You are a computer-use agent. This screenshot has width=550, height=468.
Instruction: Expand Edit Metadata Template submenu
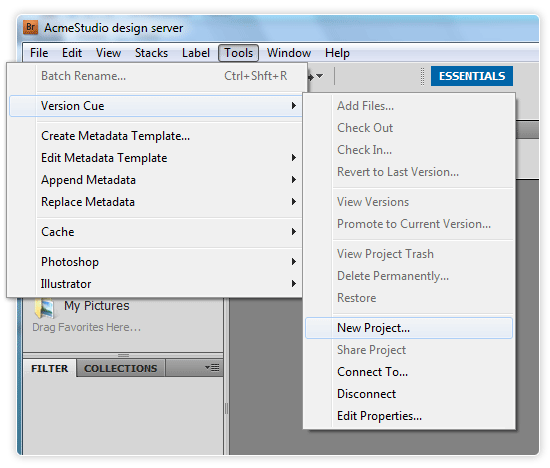click(155, 158)
